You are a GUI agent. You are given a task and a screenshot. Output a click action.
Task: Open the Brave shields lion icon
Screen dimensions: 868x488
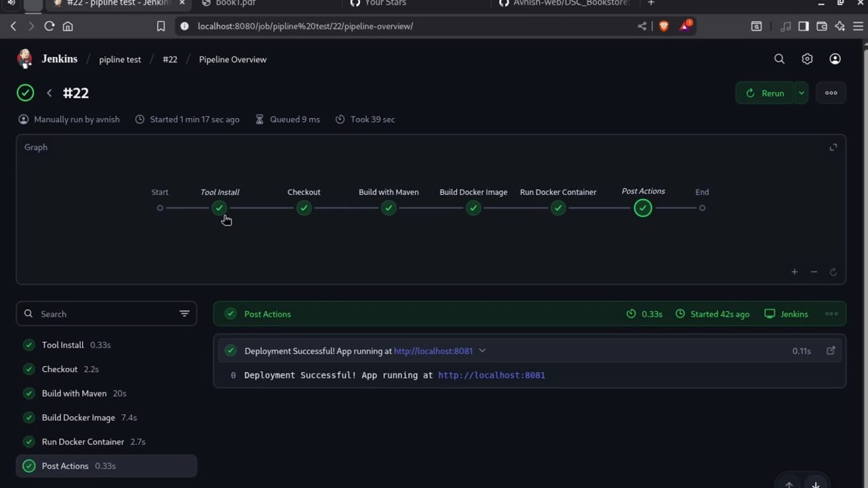[664, 26]
